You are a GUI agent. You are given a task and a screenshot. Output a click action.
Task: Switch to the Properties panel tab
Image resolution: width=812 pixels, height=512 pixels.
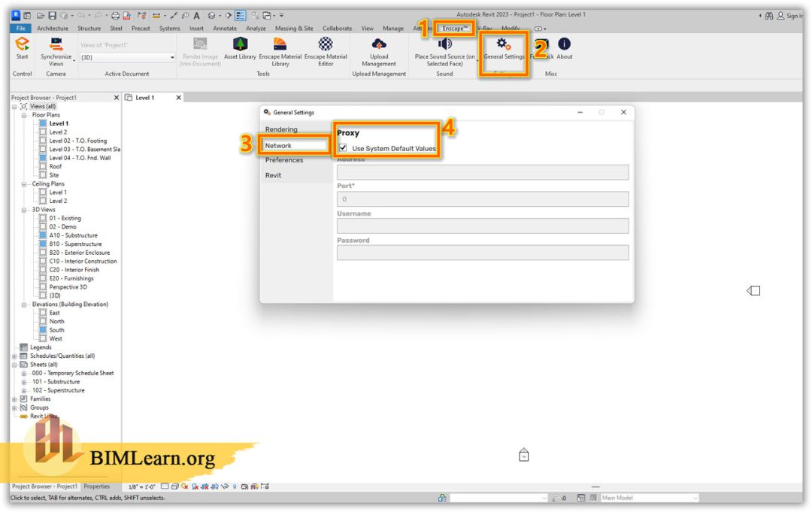(x=97, y=486)
